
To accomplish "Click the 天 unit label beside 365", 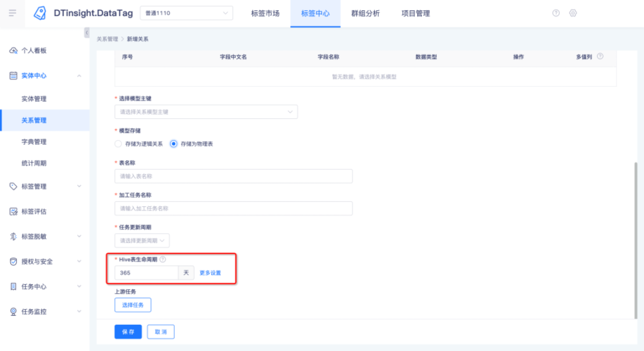I will 186,273.
